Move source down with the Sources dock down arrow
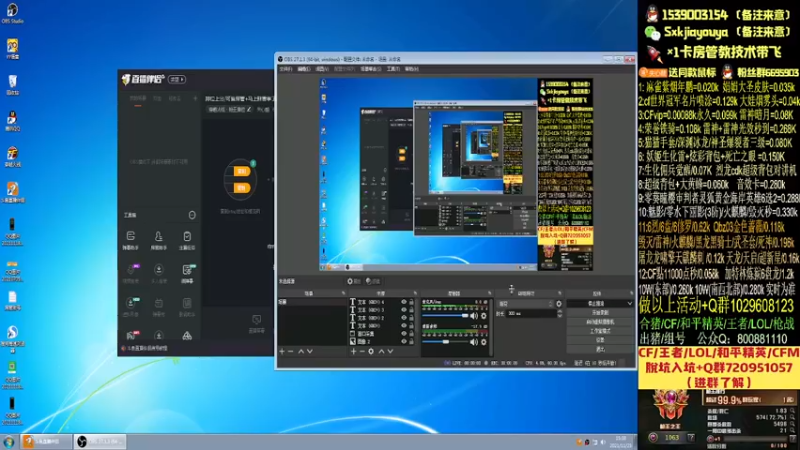 tap(390, 352)
